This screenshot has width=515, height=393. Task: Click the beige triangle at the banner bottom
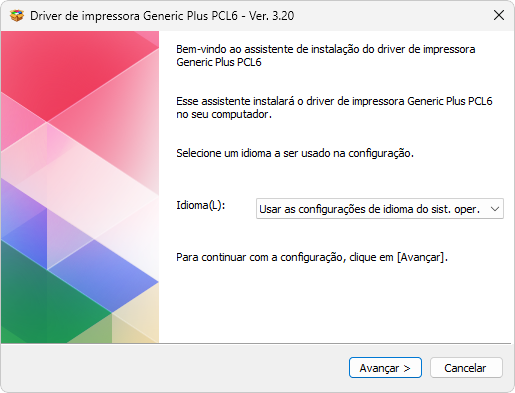tap(135, 320)
